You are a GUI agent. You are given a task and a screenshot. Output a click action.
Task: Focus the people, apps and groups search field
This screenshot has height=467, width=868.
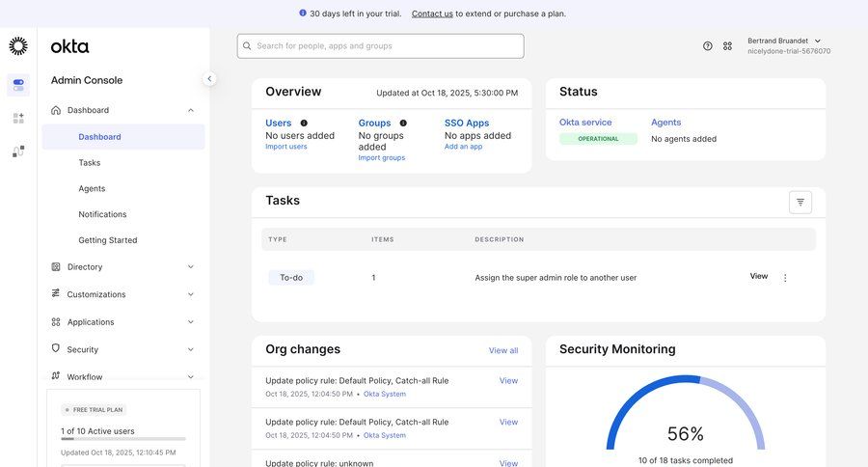(x=380, y=46)
